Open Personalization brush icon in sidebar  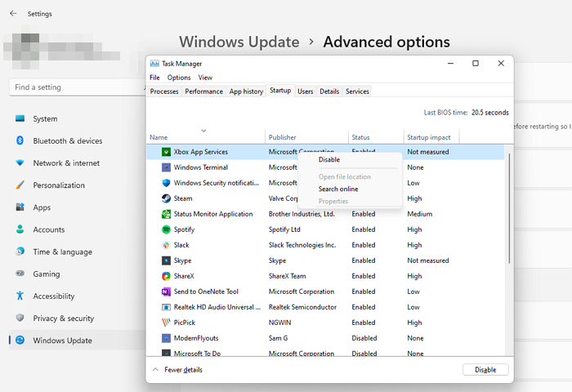point(20,185)
